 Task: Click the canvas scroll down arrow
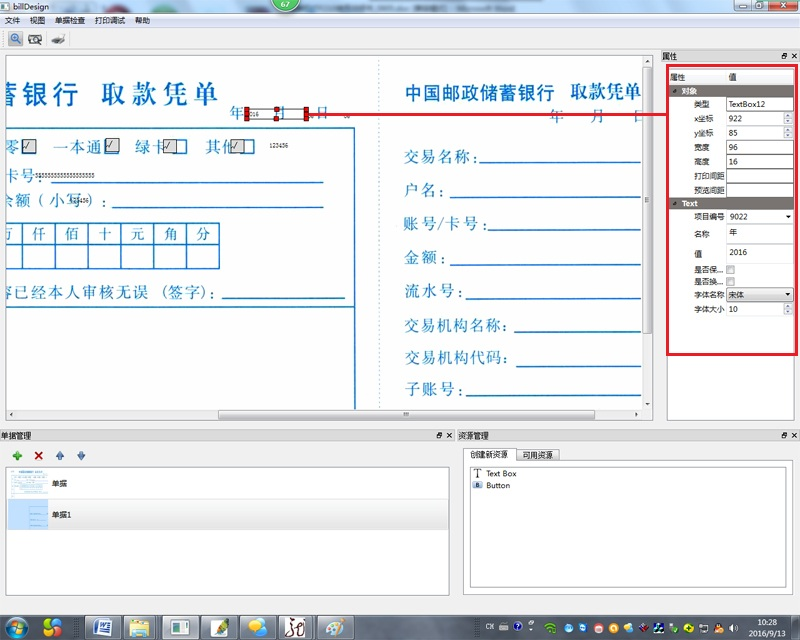coord(647,404)
